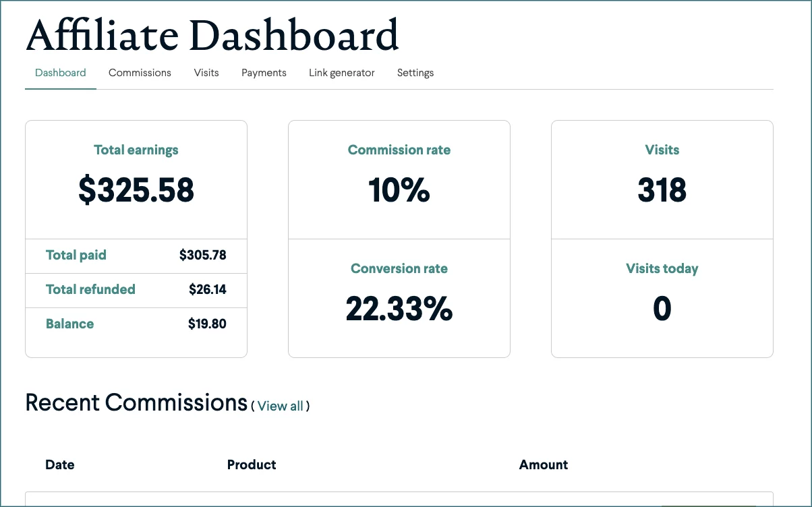Select the $305.78 paid amount
The width and height of the screenshot is (812, 507).
pyautogui.click(x=203, y=255)
